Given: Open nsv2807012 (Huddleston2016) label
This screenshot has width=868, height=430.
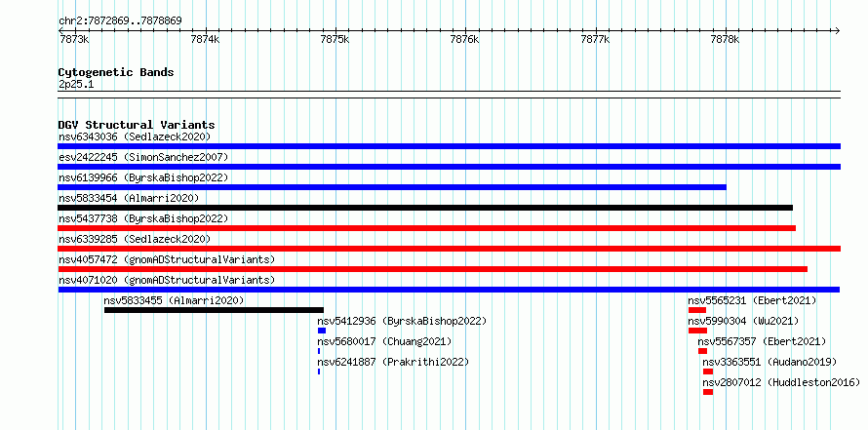Looking at the screenshot, I should click(781, 382).
